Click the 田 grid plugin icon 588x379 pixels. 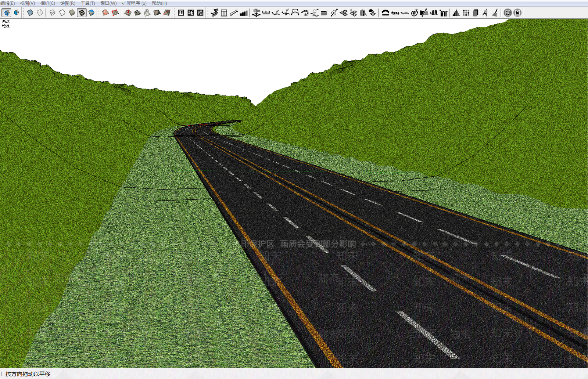coord(181,13)
